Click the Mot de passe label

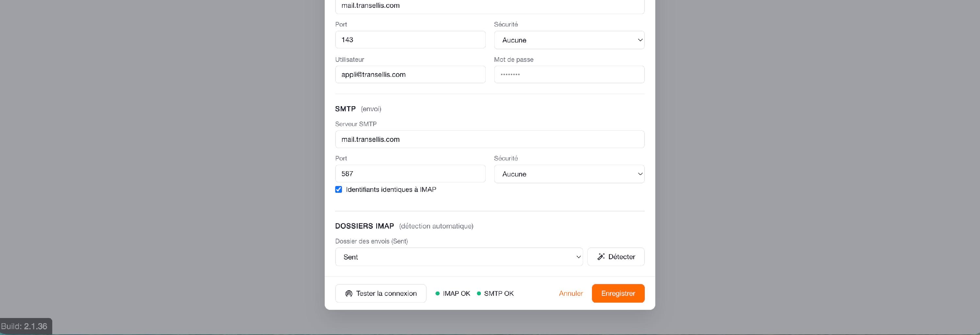pyautogui.click(x=514, y=60)
